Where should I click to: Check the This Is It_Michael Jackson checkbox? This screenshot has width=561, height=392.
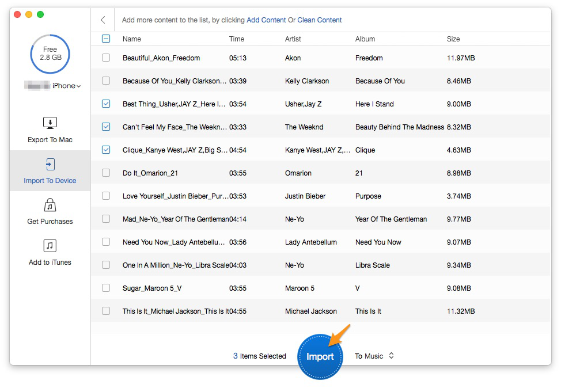[x=106, y=311]
